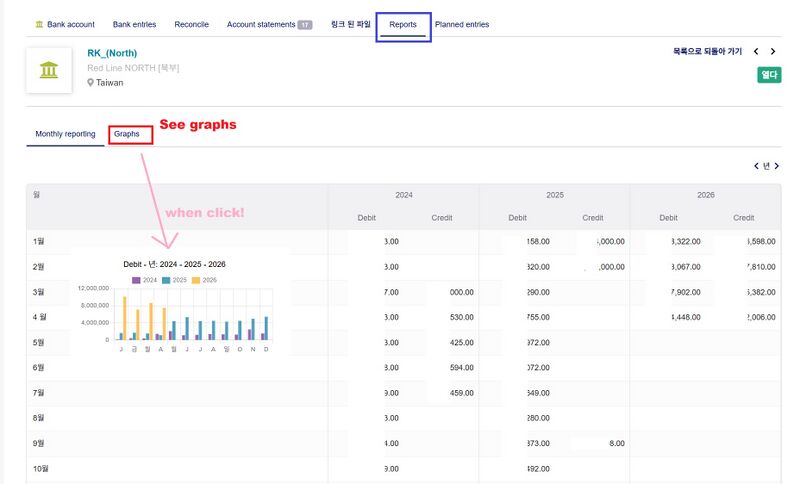The image size is (800, 484).
Task: Click the Account statements count badge
Action: [x=305, y=24]
